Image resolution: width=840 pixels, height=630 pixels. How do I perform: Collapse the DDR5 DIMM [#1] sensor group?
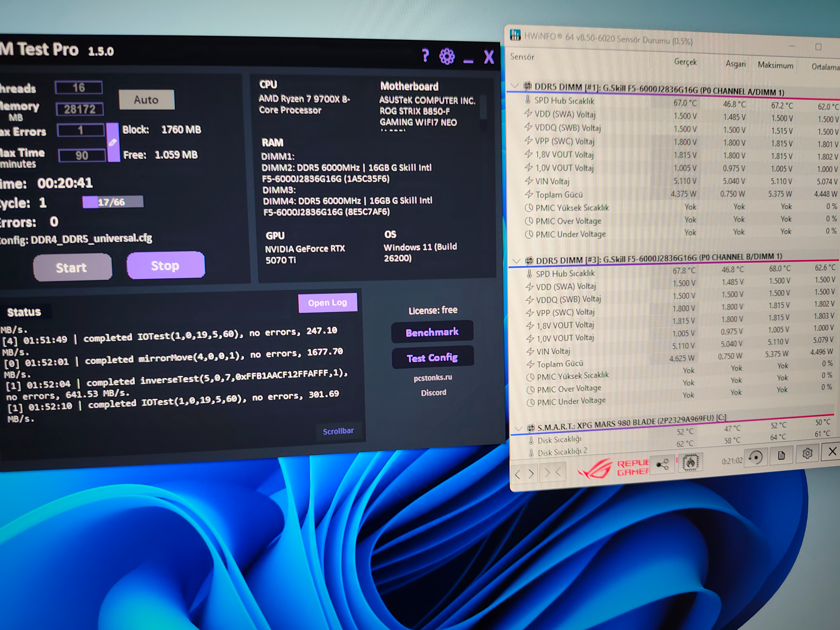(x=515, y=85)
